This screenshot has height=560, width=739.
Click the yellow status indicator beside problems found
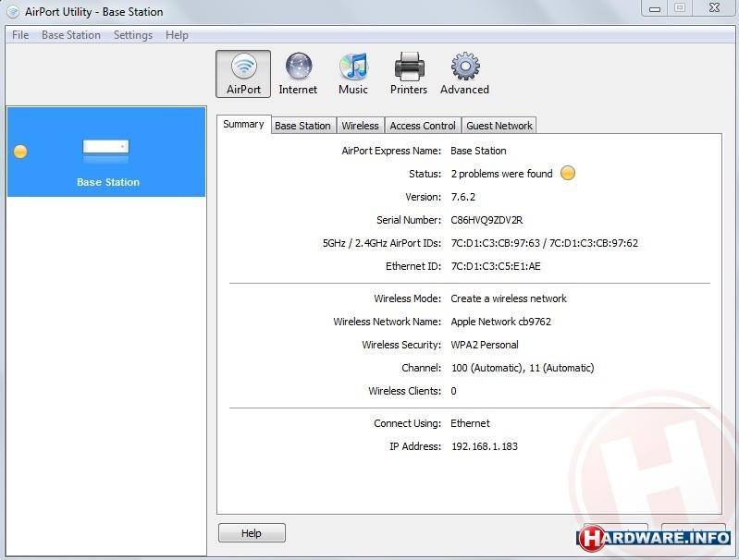click(x=568, y=174)
